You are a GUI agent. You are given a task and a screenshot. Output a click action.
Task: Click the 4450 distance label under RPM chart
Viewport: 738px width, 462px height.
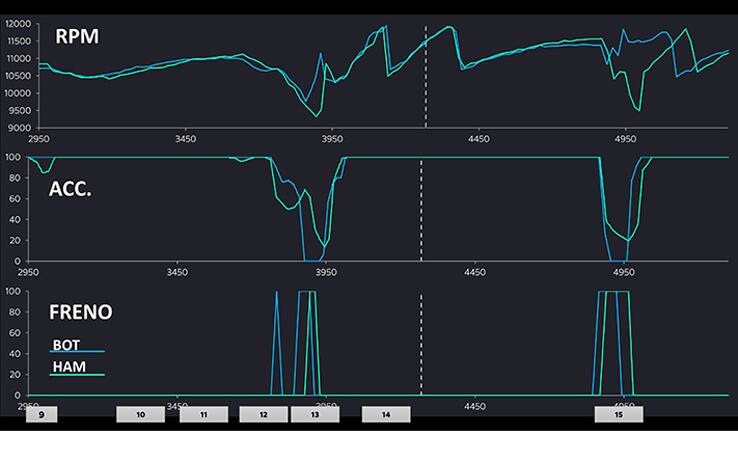(x=478, y=139)
